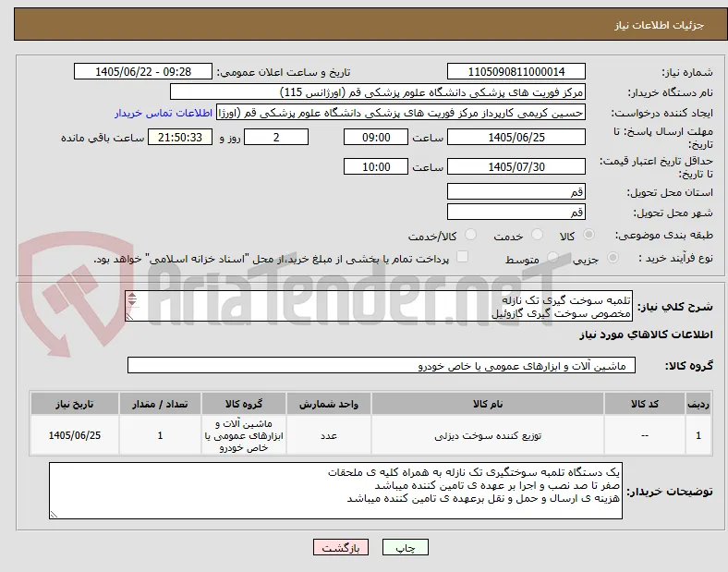Toggle the اسناد خزانه اسلامی payment checkbox
This screenshot has height=572, width=728.
tap(463, 257)
